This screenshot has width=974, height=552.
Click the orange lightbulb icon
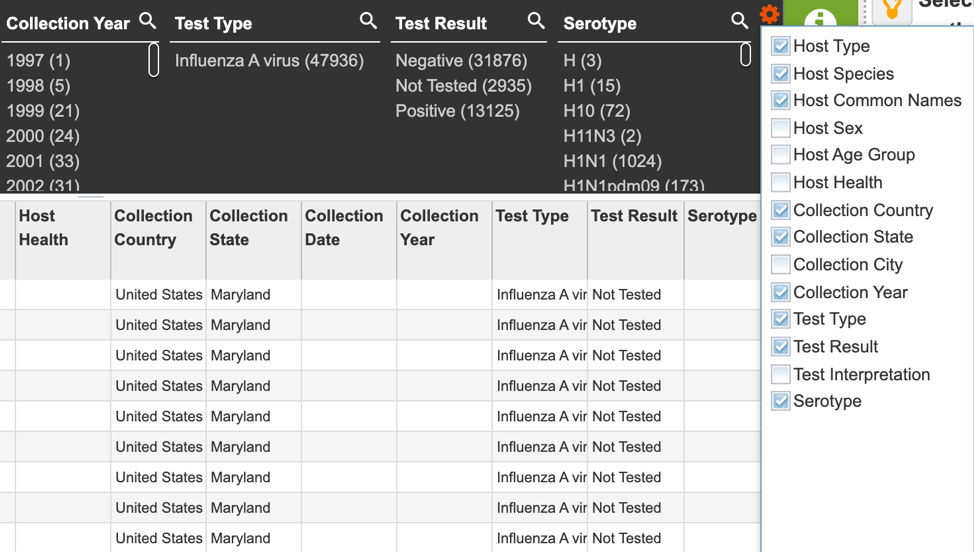(892, 11)
